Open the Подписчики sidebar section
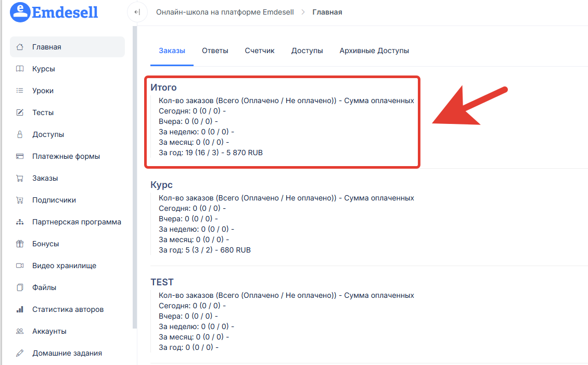Viewport: 588px width, 365px height. click(54, 200)
